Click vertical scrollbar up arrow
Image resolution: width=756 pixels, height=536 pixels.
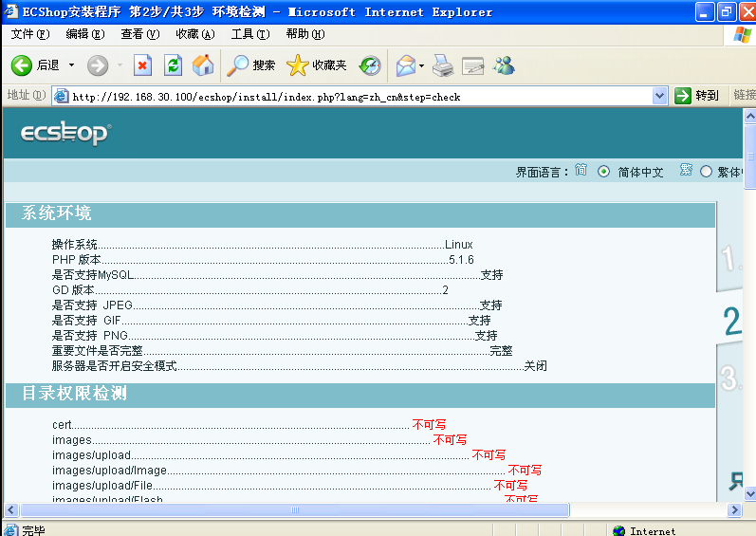[x=749, y=116]
